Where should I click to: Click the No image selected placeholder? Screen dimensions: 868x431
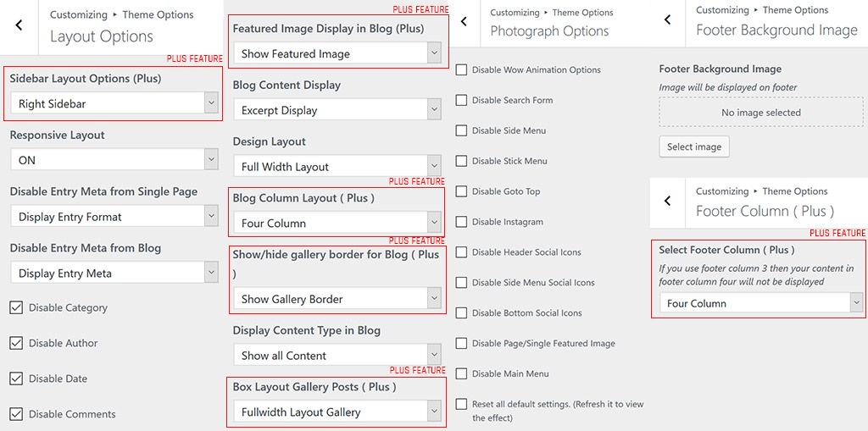pyautogui.click(x=760, y=113)
